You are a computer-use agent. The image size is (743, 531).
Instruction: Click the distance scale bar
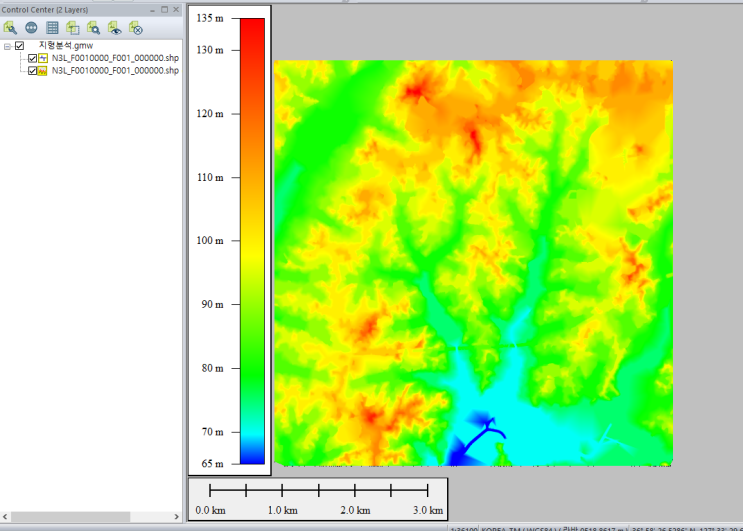click(318, 491)
